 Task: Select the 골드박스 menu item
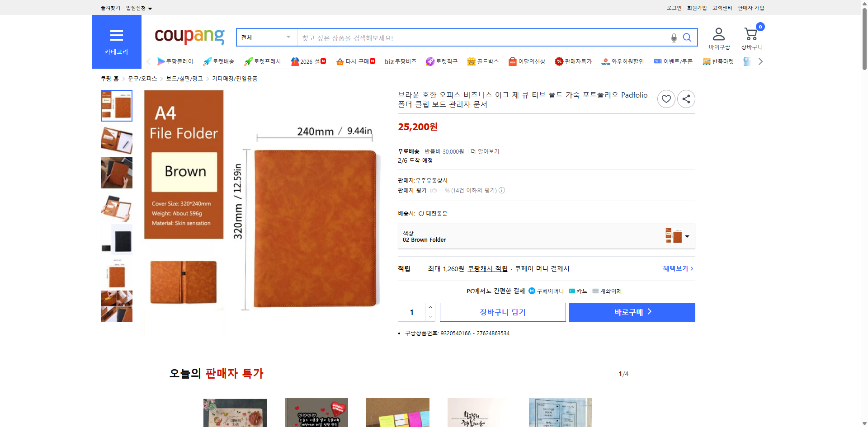coord(483,61)
